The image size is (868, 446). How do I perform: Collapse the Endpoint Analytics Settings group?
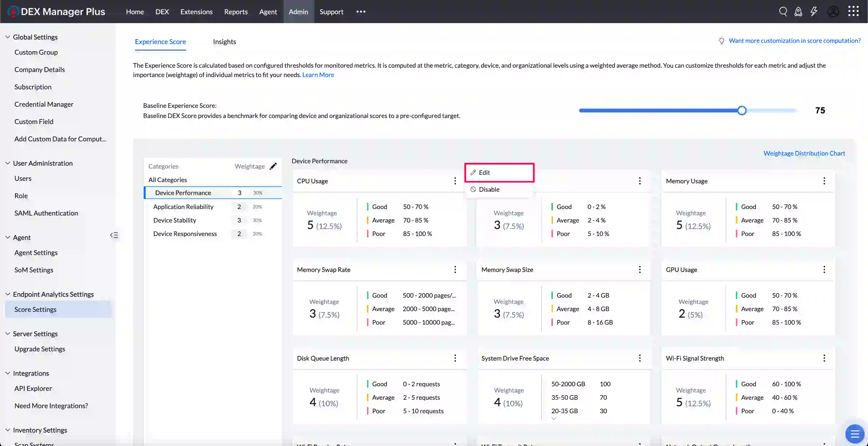7,294
